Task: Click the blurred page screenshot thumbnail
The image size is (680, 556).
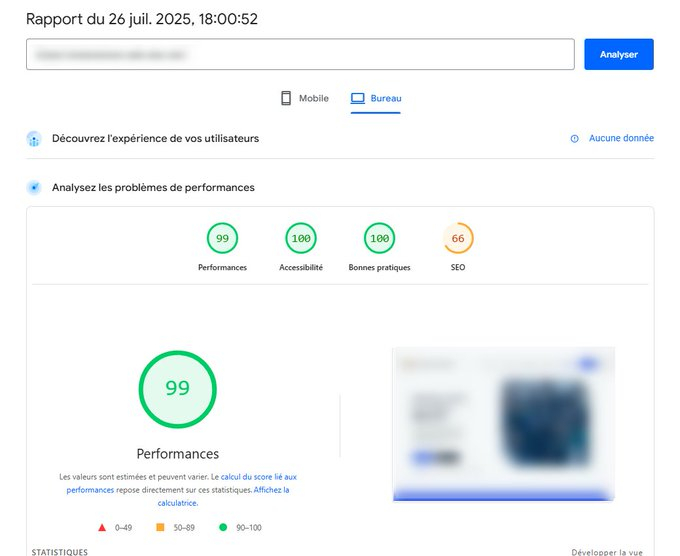Action: 503,424
